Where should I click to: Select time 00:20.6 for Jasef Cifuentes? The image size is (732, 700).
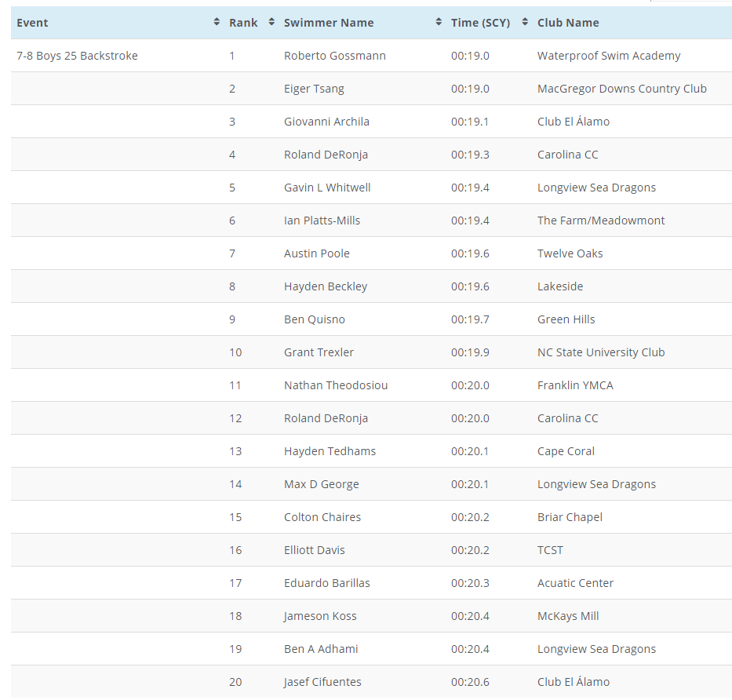470,682
